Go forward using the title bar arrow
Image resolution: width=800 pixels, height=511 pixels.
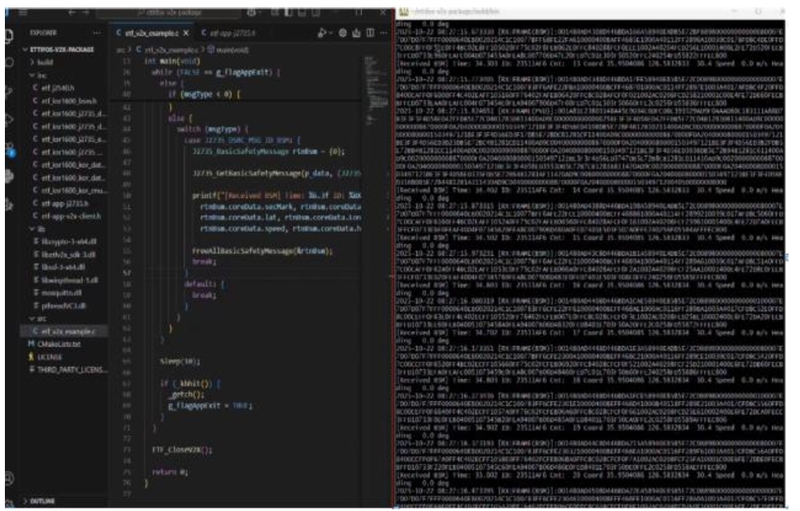(x=85, y=12)
